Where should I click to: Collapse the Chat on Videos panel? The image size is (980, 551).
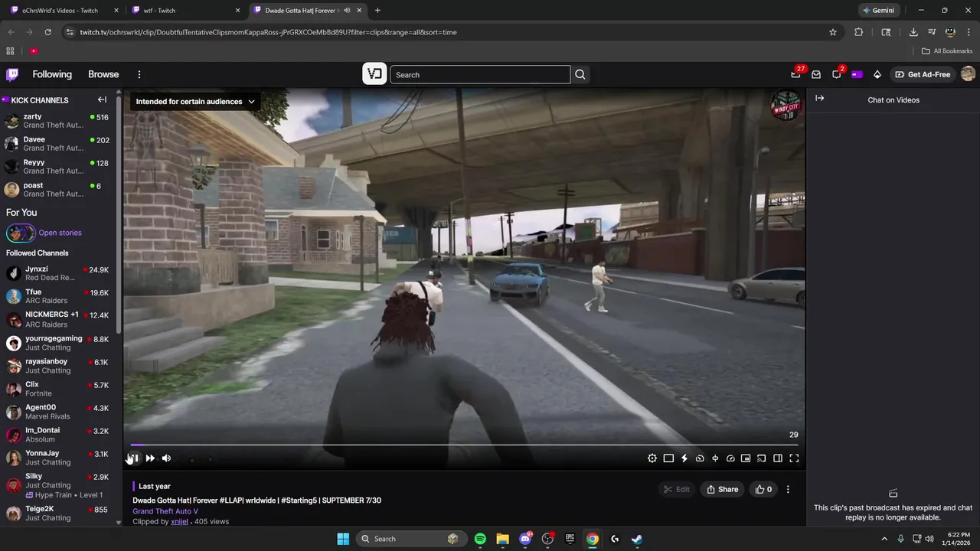click(x=819, y=98)
